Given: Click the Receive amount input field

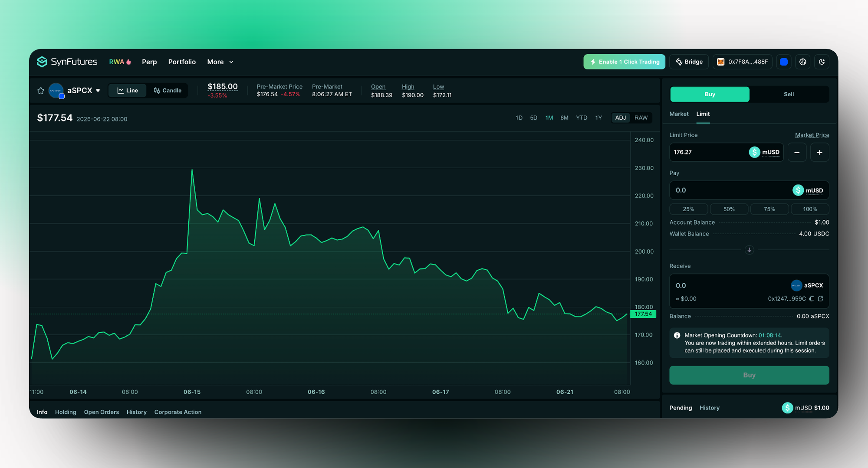Looking at the screenshot, I should pyautogui.click(x=749, y=291).
